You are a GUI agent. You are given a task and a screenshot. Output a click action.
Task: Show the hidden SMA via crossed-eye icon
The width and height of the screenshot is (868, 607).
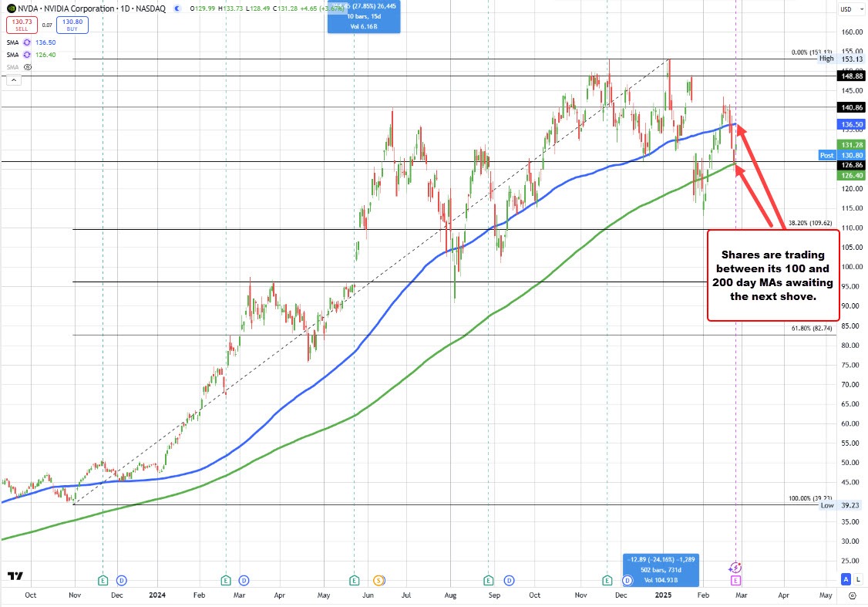pyautogui.click(x=28, y=67)
